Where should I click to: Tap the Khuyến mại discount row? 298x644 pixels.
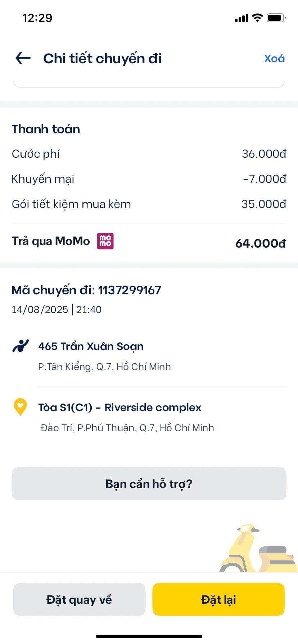[149, 179]
